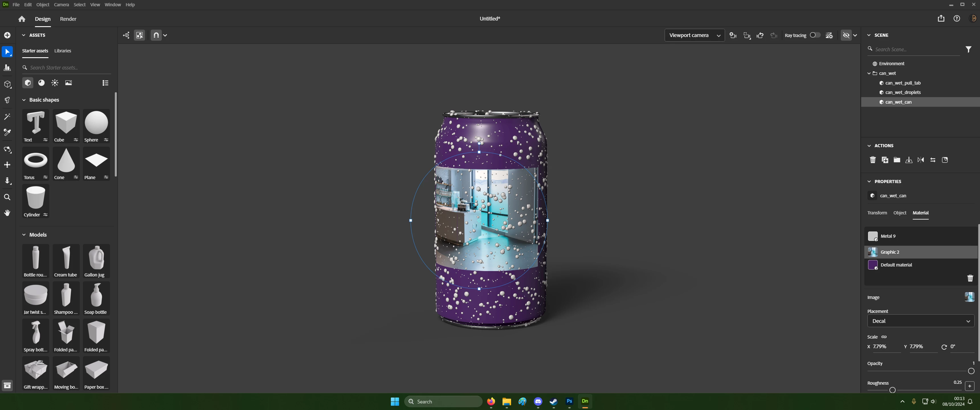
Task: Show the Materials filter in Starter assets
Action: [42, 83]
